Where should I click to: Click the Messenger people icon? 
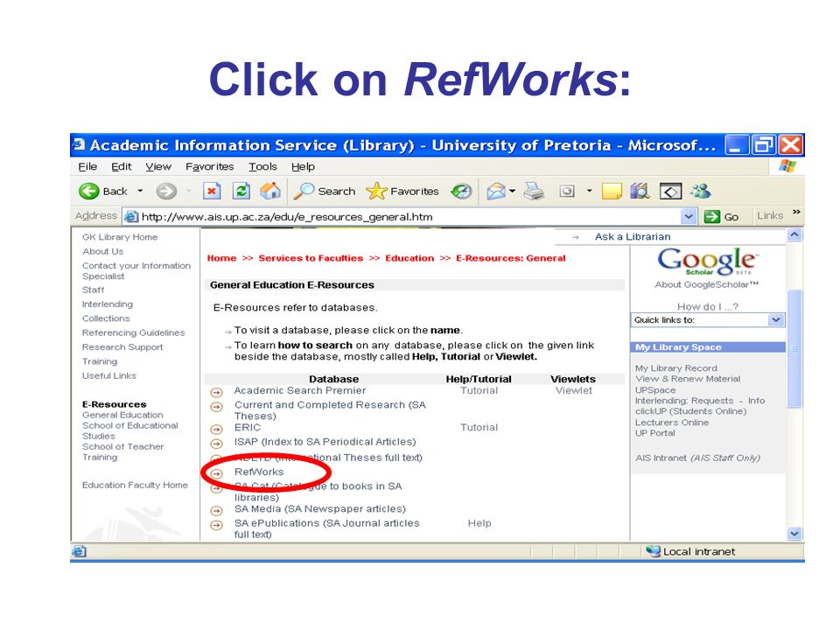tap(701, 191)
